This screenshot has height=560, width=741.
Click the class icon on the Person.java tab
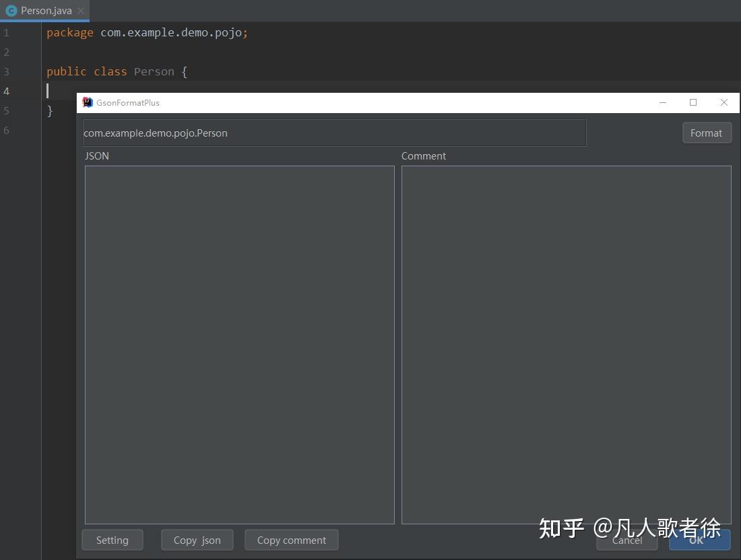click(10, 10)
